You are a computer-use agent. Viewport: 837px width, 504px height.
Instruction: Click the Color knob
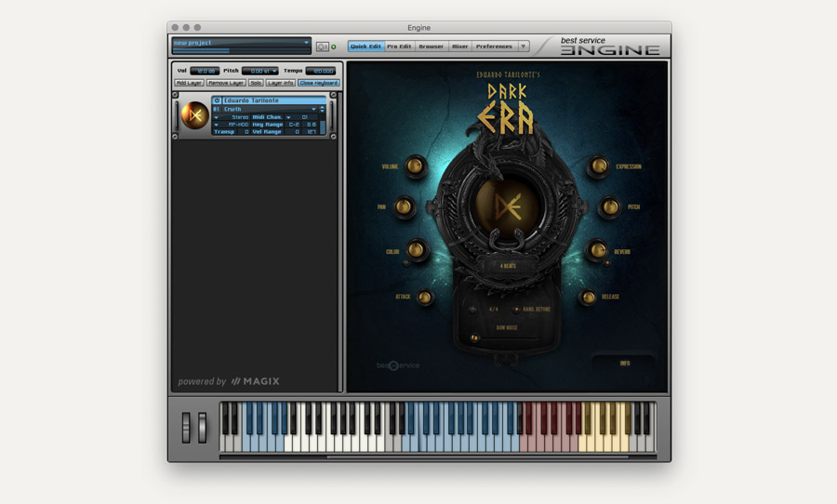416,250
